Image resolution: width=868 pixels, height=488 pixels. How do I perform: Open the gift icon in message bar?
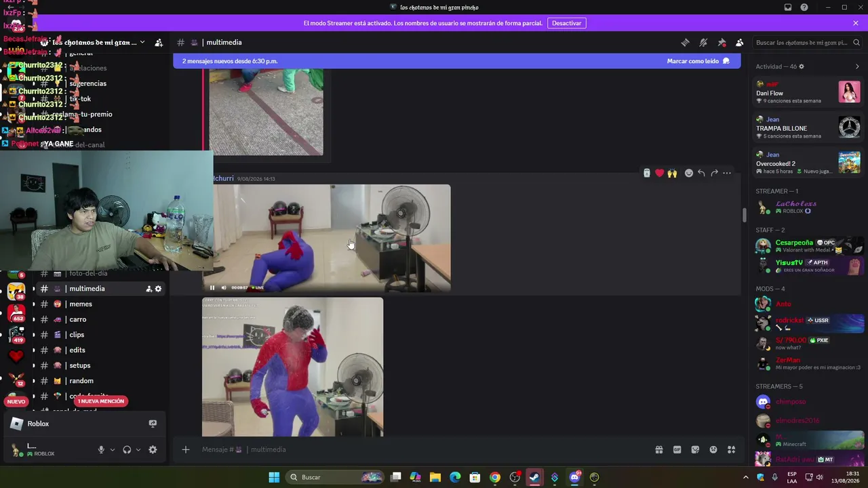[658, 449]
